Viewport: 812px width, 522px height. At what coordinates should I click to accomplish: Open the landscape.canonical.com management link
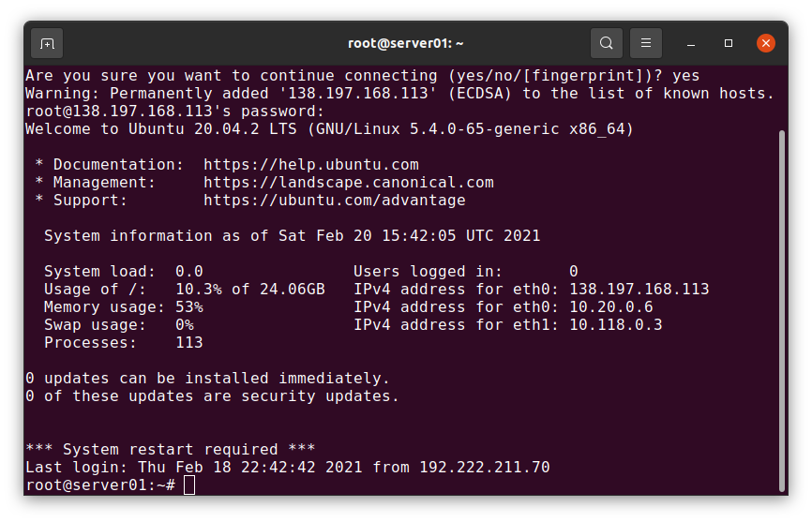[x=349, y=182]
